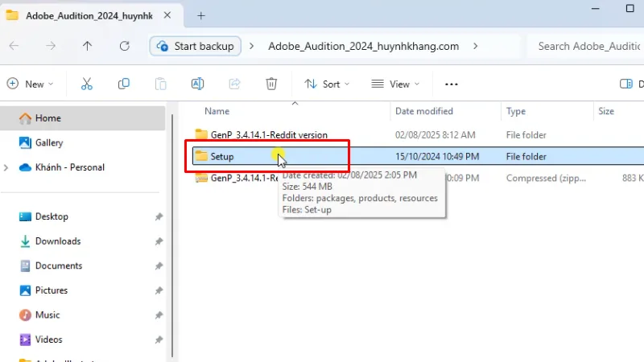Select Gallery in the navigation pane
This screenshot has width=644, height=362.
48,142
